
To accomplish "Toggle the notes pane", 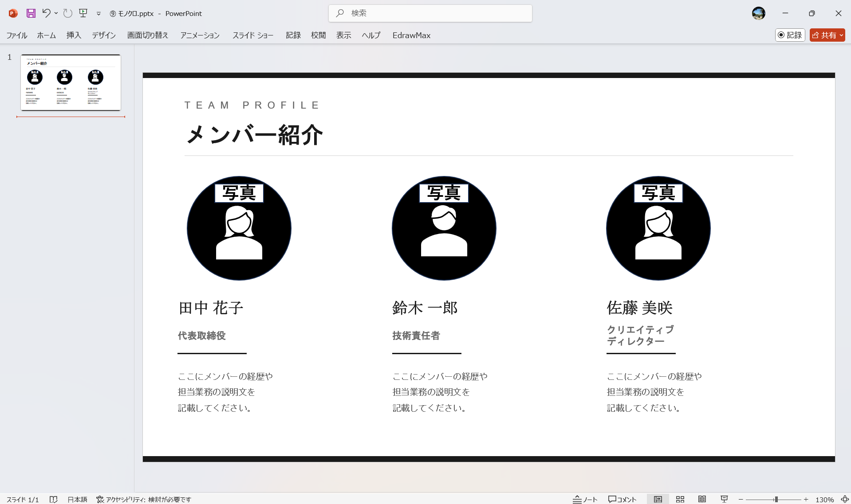I will [585, 499].
